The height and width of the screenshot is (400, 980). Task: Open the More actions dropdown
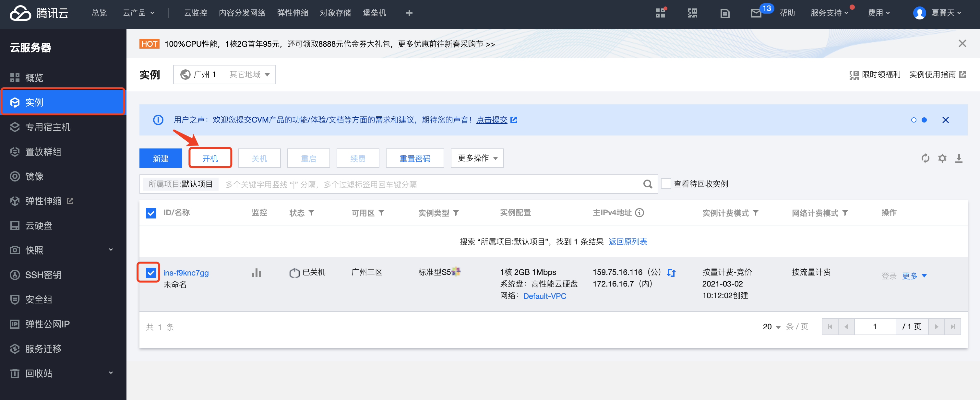[477, 158]
